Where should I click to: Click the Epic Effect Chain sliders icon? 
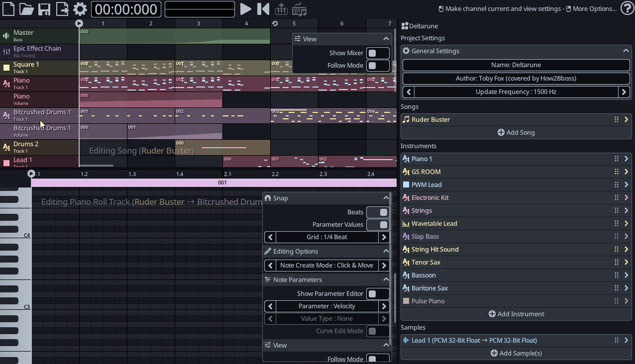point(6,52)
